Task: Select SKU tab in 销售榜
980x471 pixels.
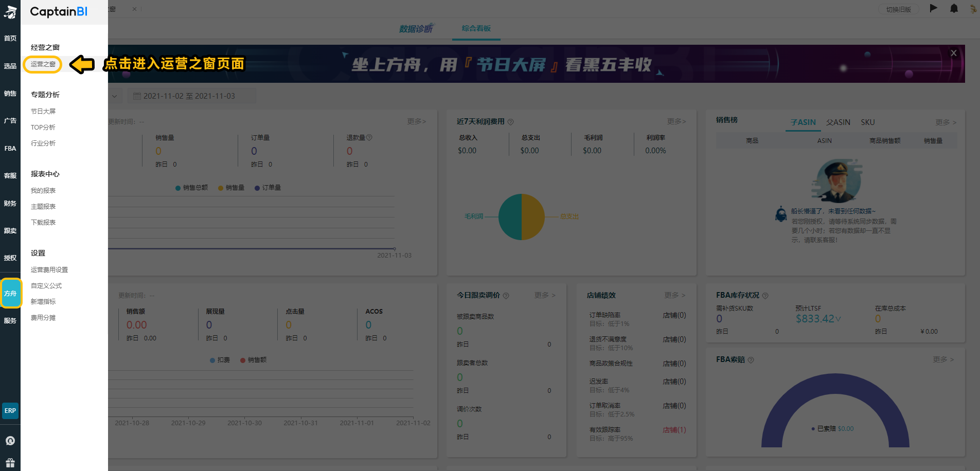Action: pos(868,122)
